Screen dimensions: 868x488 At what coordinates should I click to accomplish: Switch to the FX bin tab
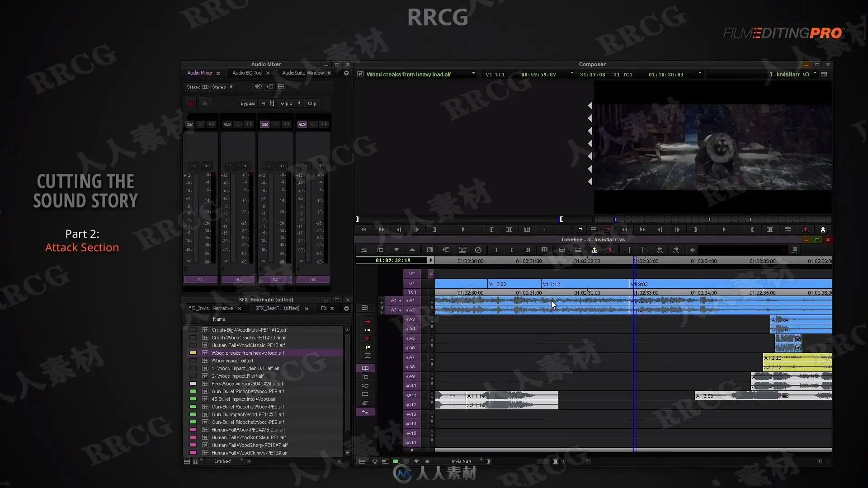(324, 309)
